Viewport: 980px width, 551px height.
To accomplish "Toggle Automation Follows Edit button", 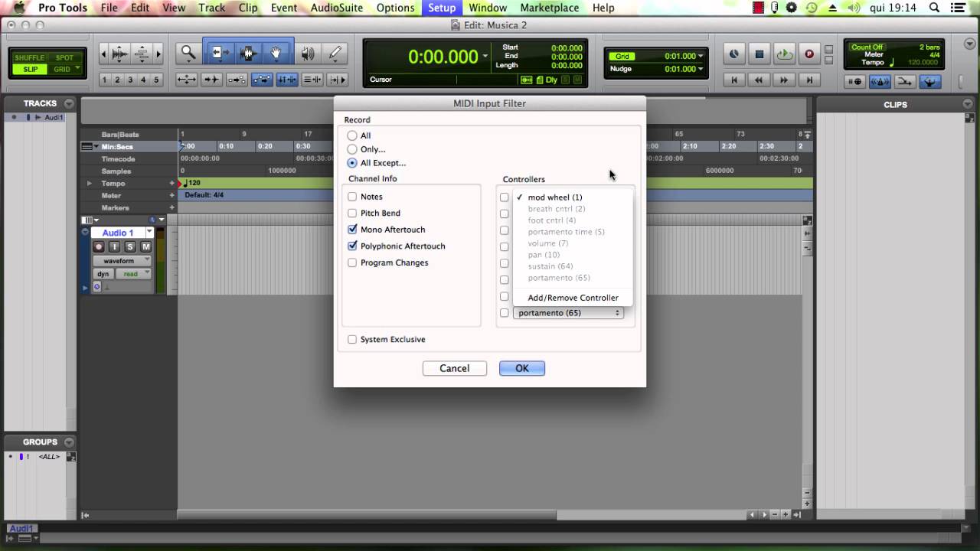I will (262, 79).
